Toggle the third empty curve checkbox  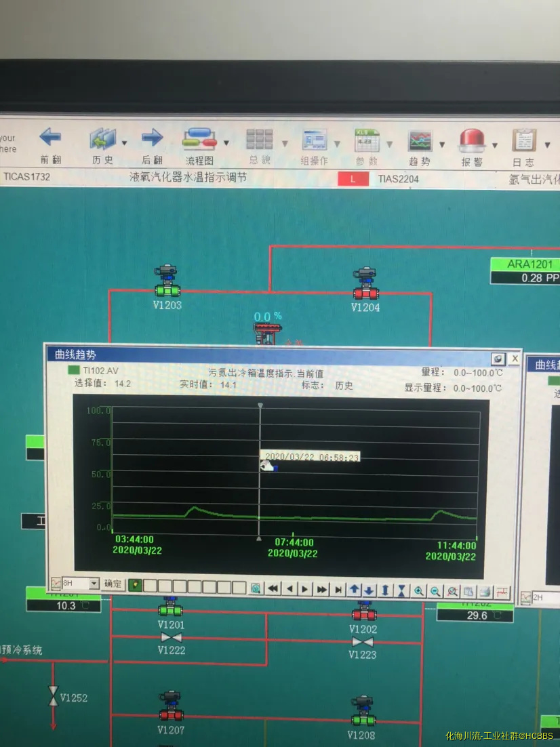click(165, 586)
